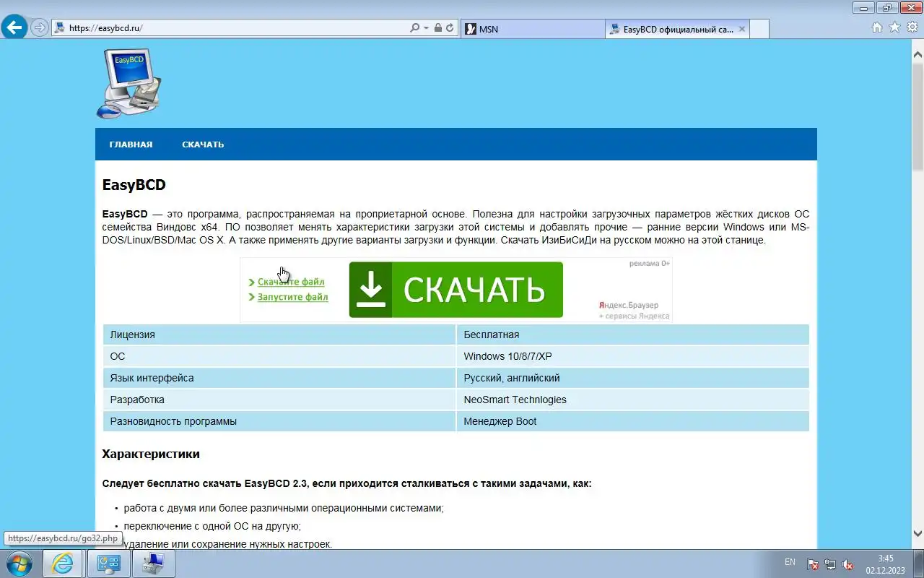The image size is (924, 578).
Task: Click the vertical scrollbar thumb
Action: pyautogui.click(x=918, y=116)
